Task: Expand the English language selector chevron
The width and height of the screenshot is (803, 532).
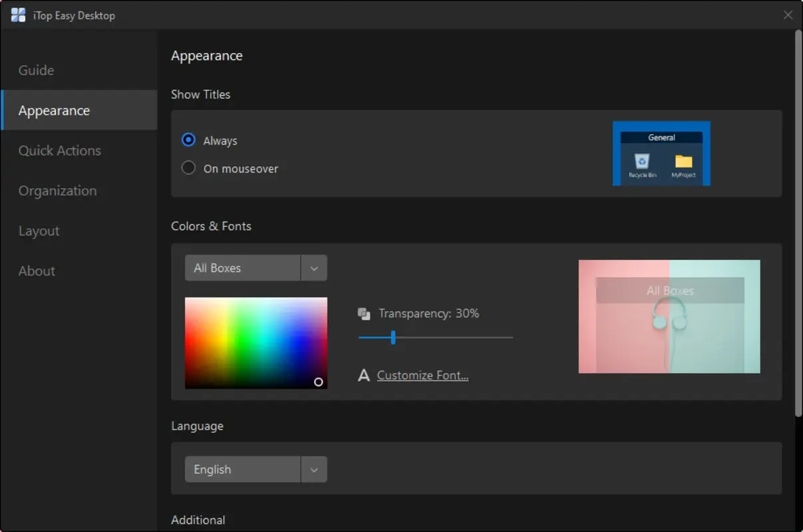Action: click(x=314, y=469)
